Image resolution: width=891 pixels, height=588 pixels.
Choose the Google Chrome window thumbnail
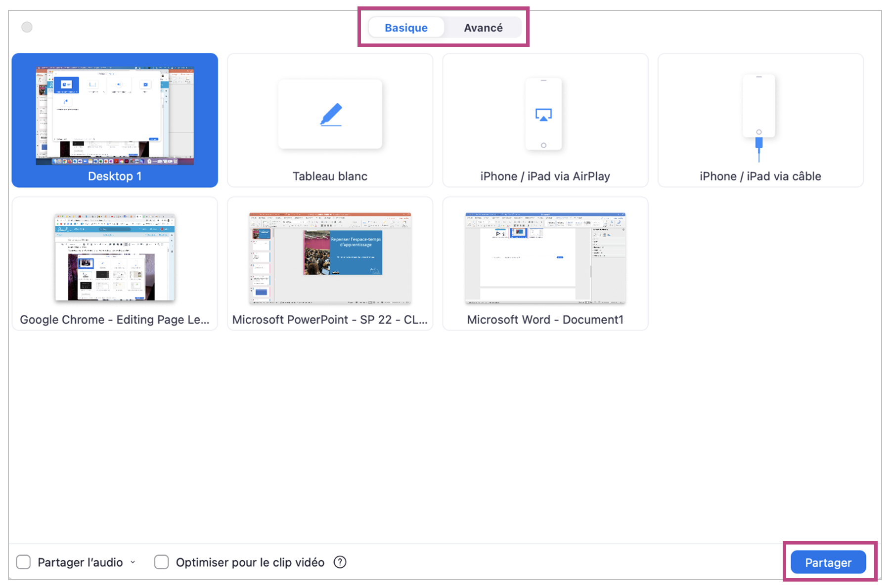[115, 257]
